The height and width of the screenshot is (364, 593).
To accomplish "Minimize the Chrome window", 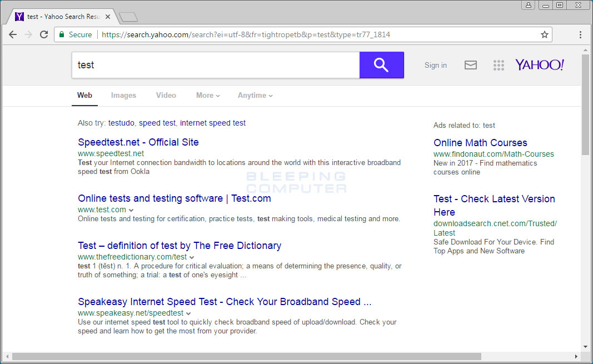I will [546, 5].
